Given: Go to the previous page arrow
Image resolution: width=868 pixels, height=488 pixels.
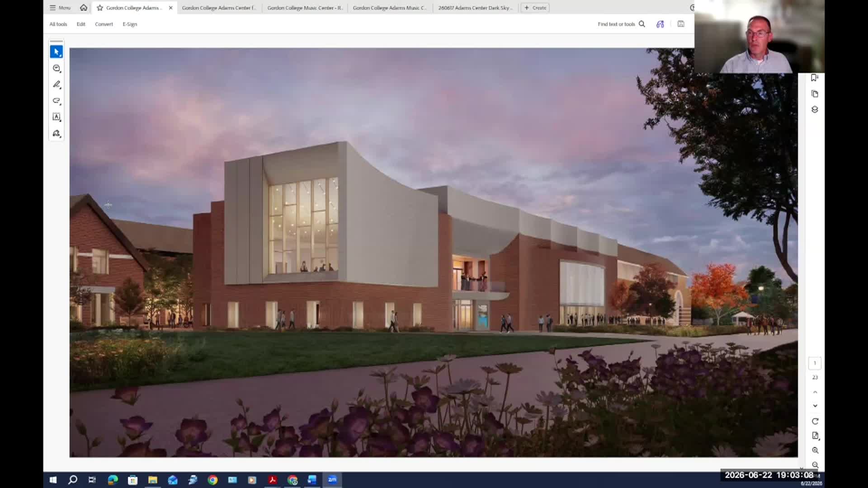Looking at the screenshot, I should coord(815,392).
